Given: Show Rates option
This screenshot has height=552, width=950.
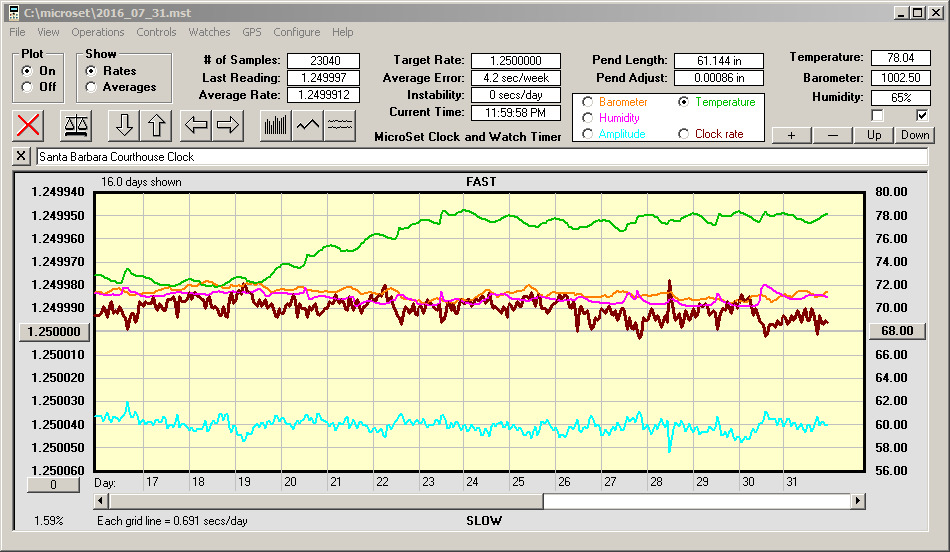Looking at the screenshot, I should 91,70.
